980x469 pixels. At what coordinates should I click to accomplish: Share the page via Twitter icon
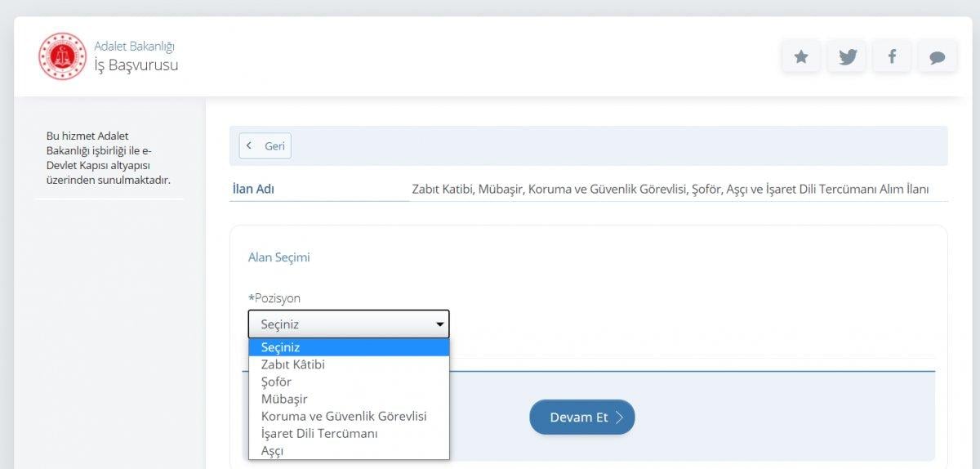847,56
